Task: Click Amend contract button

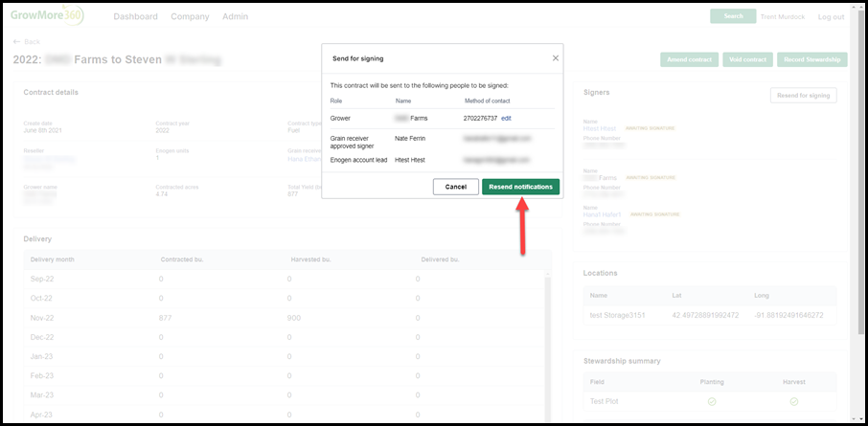Action: (x=689, y=59)
